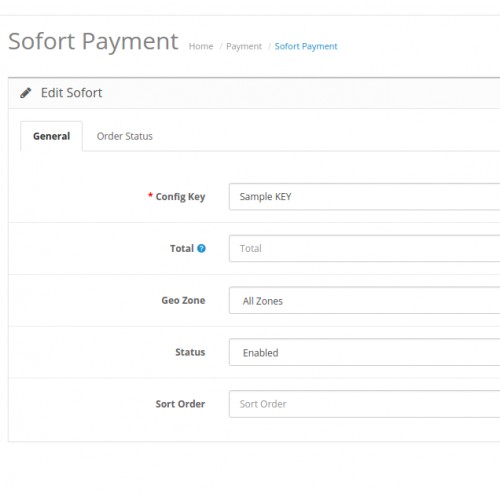Screen dimensions: 500x500
Task: Click the pencil icon beside Edit Sofort
Action: coord(26,93)
